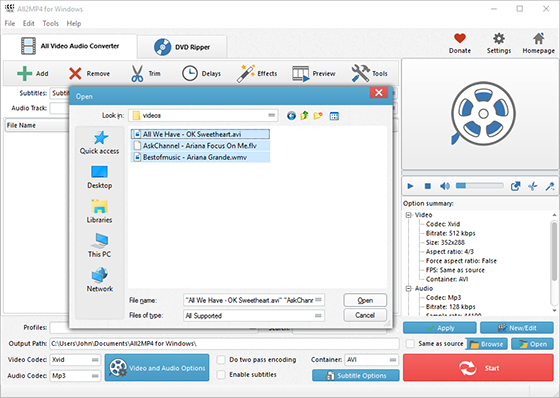This screenshot has height=398, width=560.
Task: Open the Files of type dropdown
Action: [x=318, y=315]
